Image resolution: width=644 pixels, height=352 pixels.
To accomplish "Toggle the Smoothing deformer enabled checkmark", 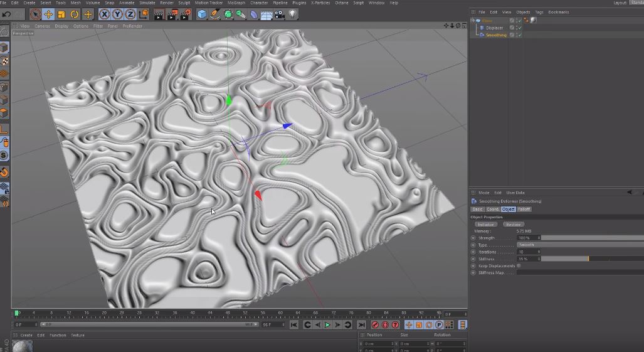I will pos(520,35).
